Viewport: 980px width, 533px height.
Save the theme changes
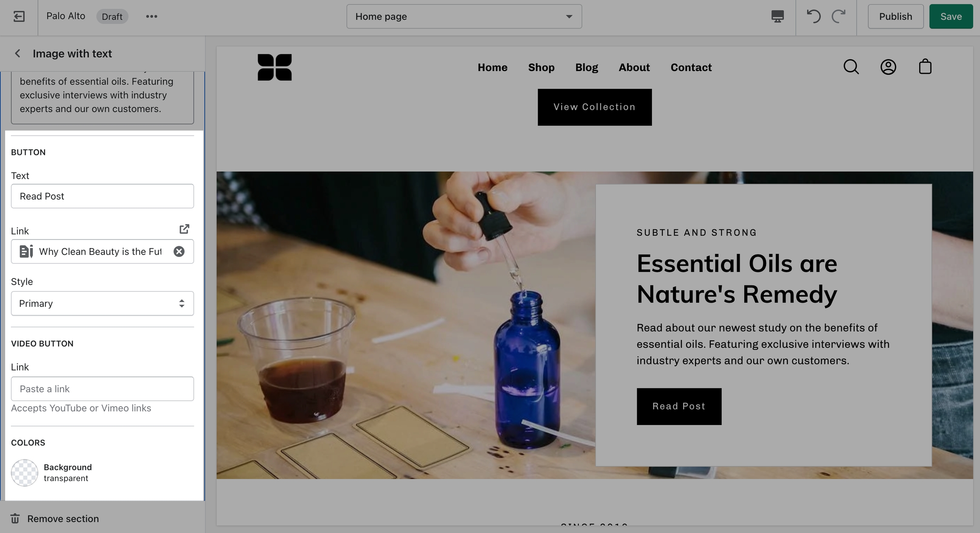[x=951, y=17]
